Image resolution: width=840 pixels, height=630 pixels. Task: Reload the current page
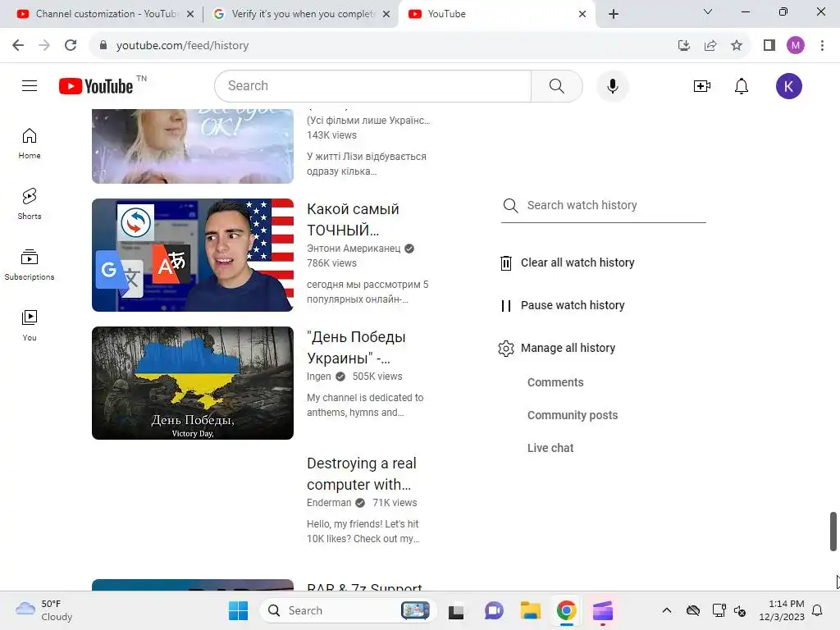point(71,46)
